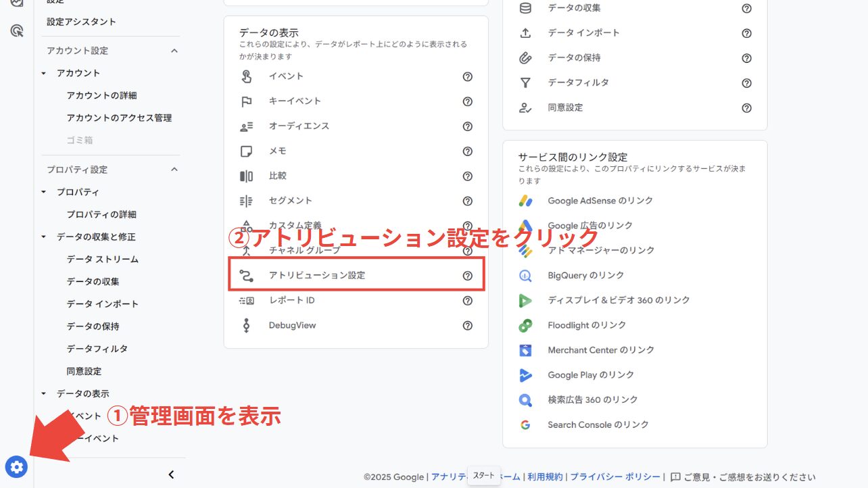
Task: Click the Memo note icon
Action: (x=246, y=151)
